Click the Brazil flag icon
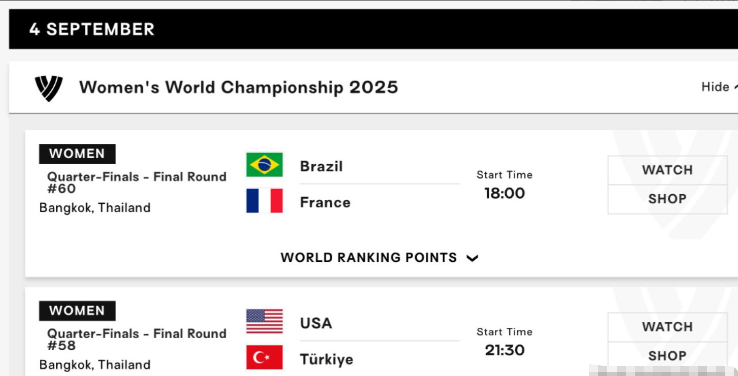Image resolution: width=738 pixels, height=376 pixels. (265, 165)
